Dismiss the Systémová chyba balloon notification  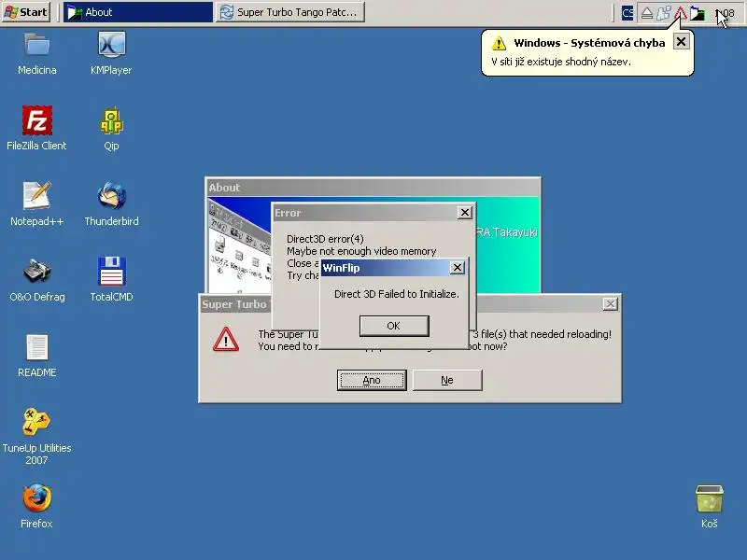click(682, 42)
